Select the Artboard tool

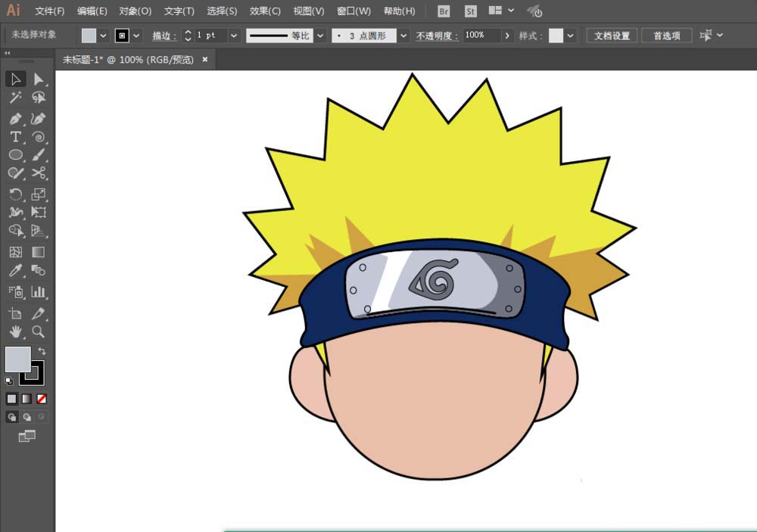pyautogui.click(x=15, y=313)
